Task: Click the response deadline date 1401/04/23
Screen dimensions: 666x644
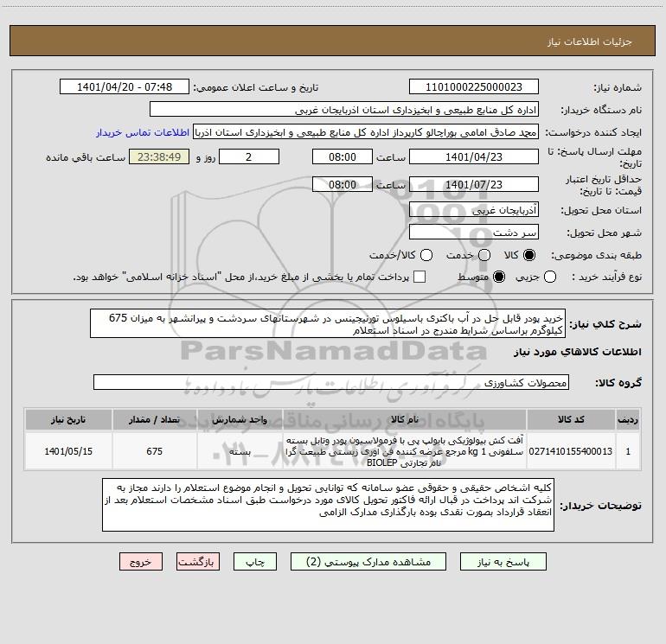Action: click(474, 156)
